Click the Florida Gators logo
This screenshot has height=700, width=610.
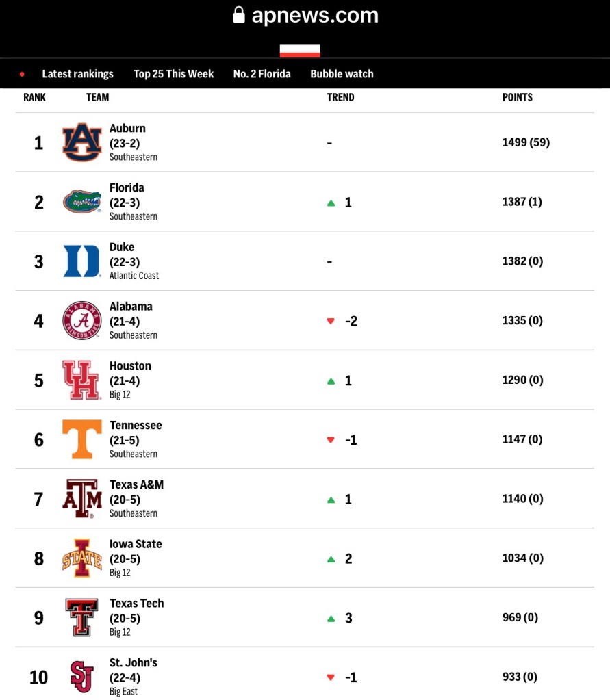82,202
